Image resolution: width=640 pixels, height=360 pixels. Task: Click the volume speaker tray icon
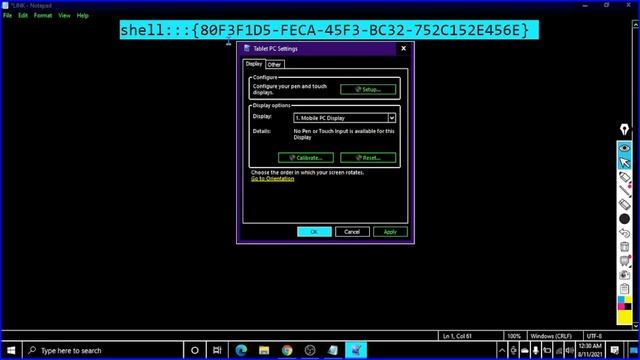(x=569, y=351)
